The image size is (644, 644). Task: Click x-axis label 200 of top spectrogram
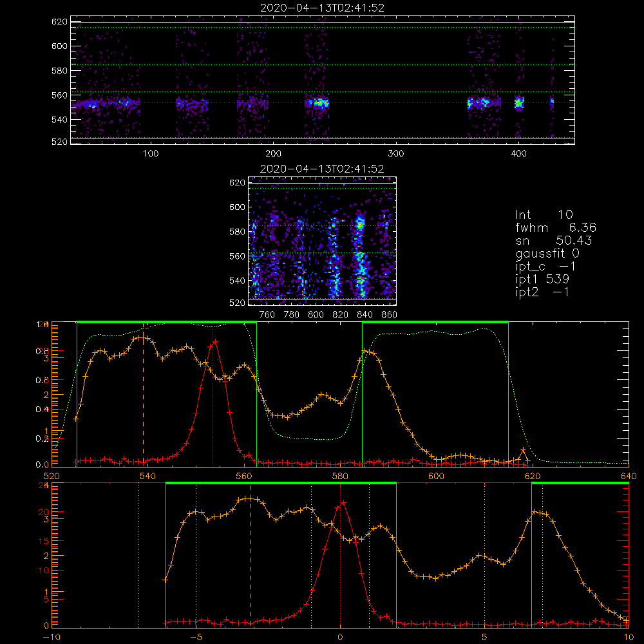tap(273, 154)
